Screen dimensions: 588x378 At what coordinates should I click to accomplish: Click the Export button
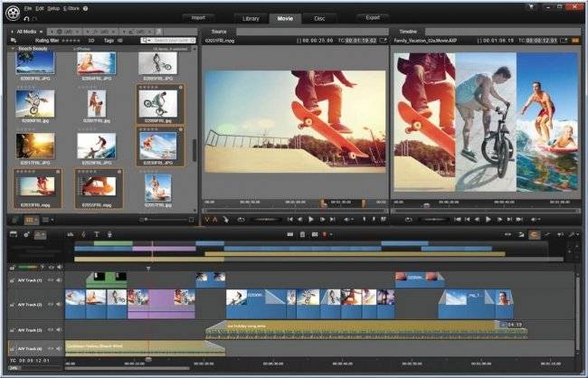tap(373, 17)
